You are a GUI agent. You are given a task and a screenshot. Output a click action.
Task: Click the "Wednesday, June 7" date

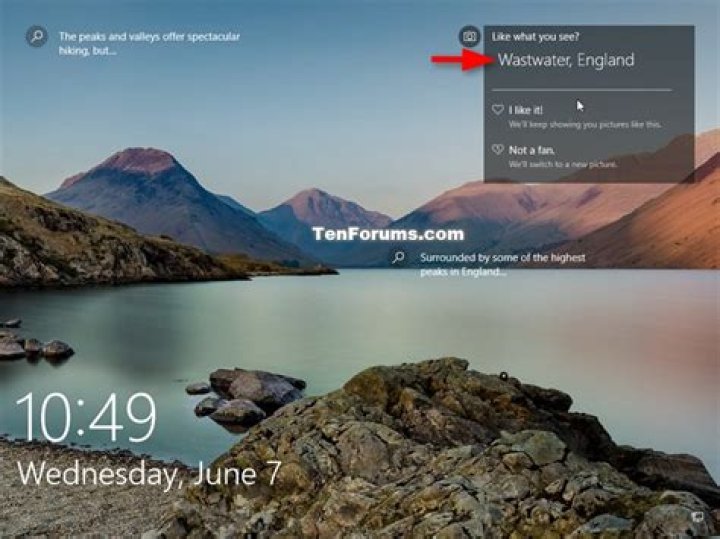[148, 473]
